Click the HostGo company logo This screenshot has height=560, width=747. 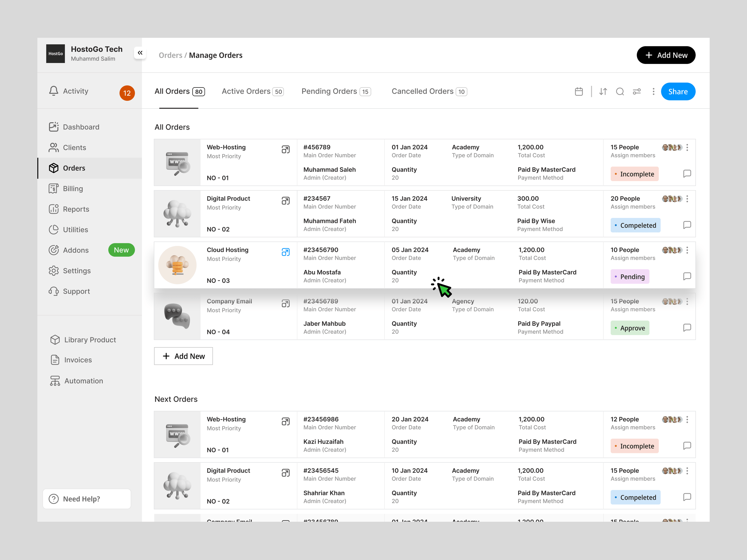(55, 54)
